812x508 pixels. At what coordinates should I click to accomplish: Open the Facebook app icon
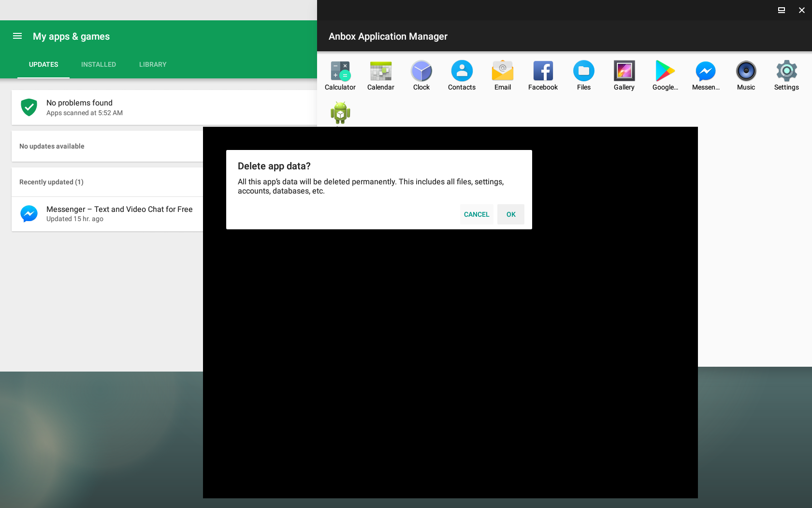coord(543,71)
